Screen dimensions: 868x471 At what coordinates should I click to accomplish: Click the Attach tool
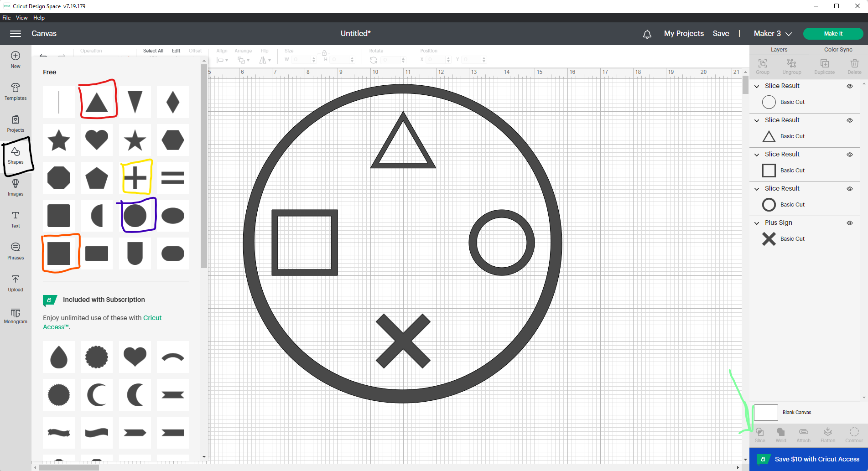[x=804, y=435]
